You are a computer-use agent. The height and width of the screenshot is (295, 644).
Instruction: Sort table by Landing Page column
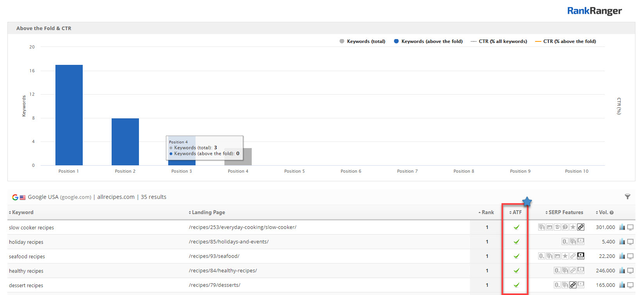[x=208, y=213]
